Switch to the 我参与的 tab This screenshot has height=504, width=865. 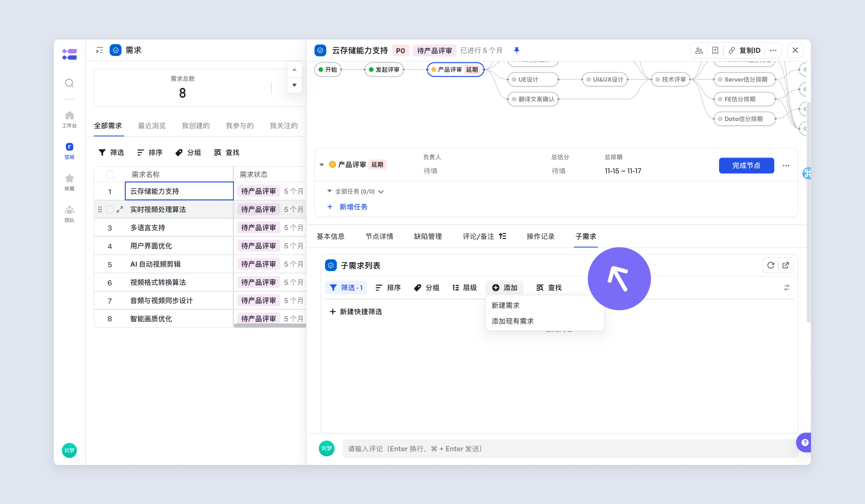240,126
